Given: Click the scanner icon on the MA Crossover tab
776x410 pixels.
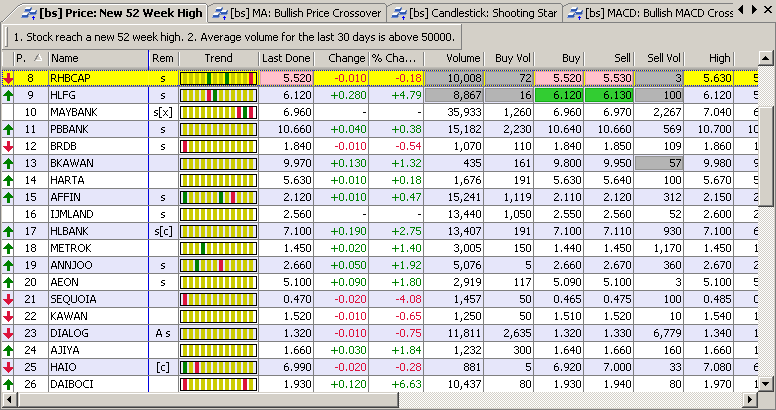Looking at the screenshot, I should (219, 13).
